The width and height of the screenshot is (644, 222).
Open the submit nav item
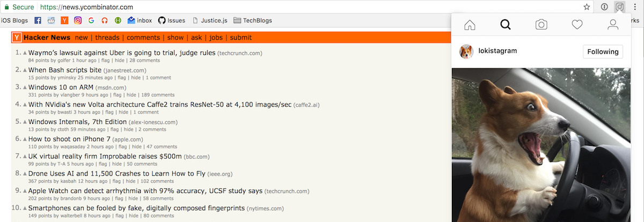240,38
